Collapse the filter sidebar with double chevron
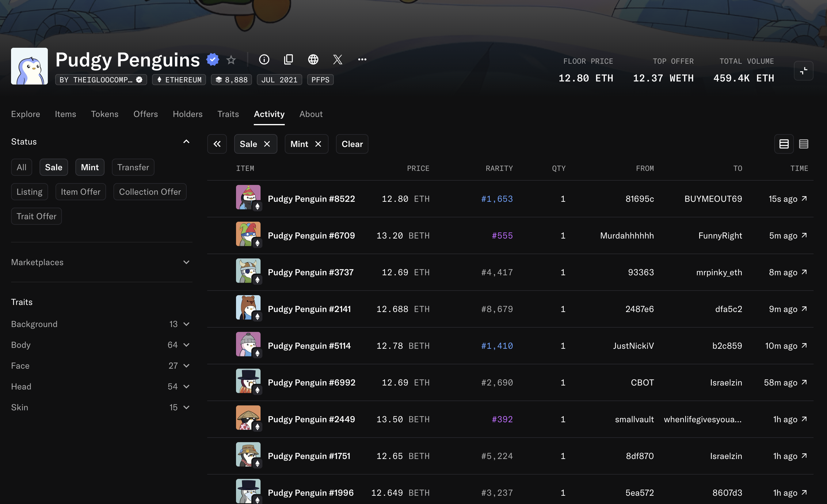The image size is (827, 504). 217,144
